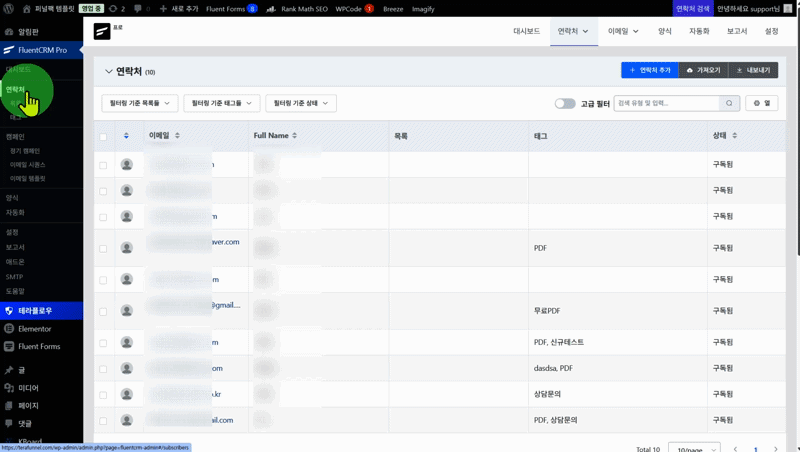Open Fluent Forms in the left sidebar

38,346
